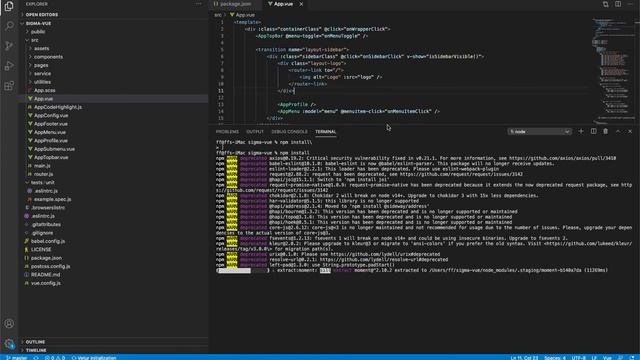The image size is (640, 360).
Task: Switch to the package.json editor tab
Action: coord(235,4)
